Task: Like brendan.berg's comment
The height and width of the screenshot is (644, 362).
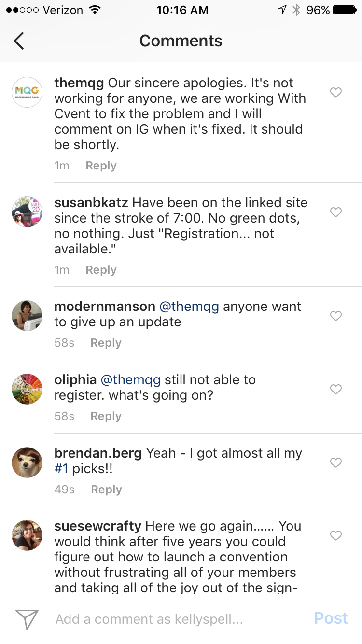Action: pyautogui.click(x=336, y=462)
